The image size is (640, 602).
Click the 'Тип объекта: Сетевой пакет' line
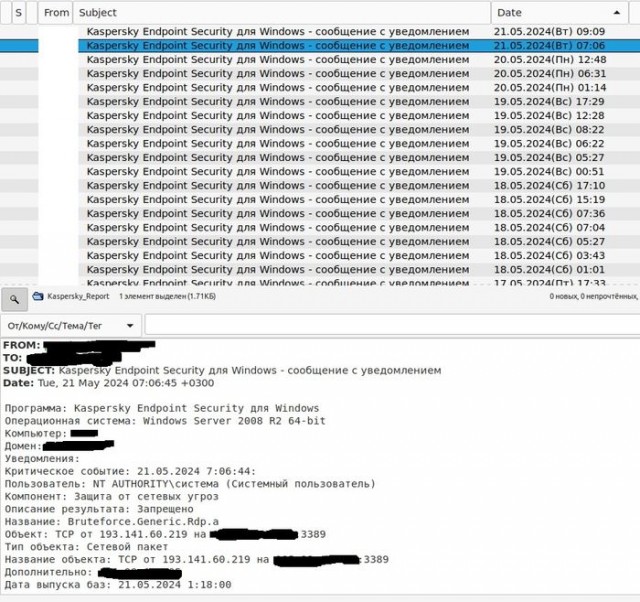(86, 547)
